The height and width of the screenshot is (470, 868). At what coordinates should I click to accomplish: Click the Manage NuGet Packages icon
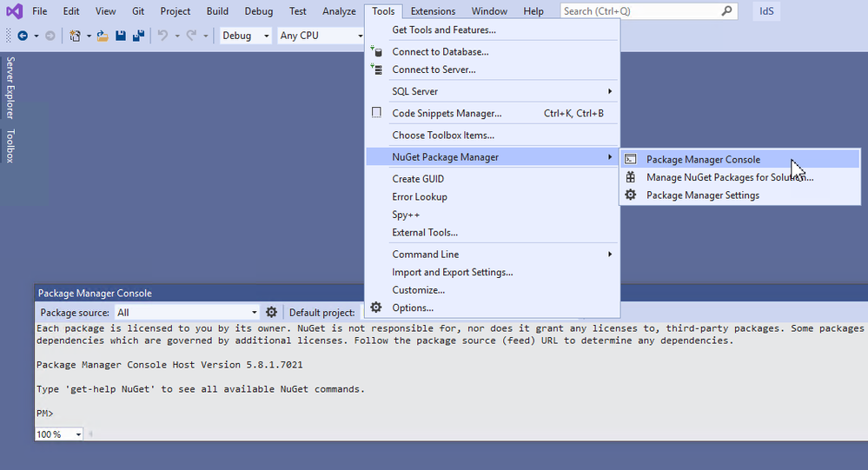point(630,177)
